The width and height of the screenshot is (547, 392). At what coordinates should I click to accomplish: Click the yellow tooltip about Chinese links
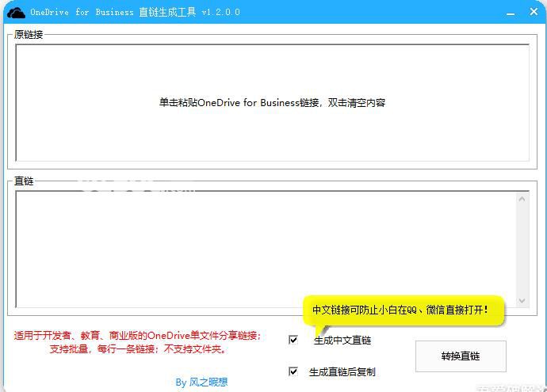pyautogui.click(x=404, y=310)
